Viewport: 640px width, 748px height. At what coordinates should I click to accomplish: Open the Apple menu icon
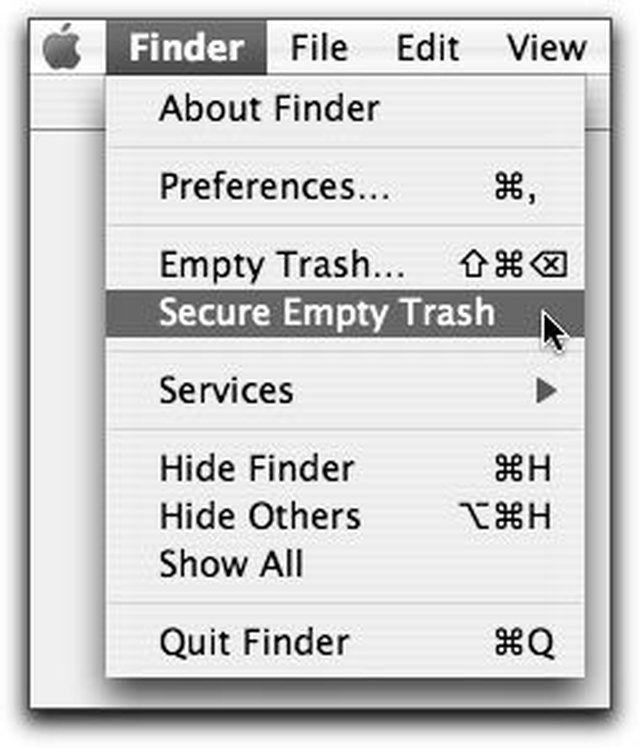coord(62,46)
